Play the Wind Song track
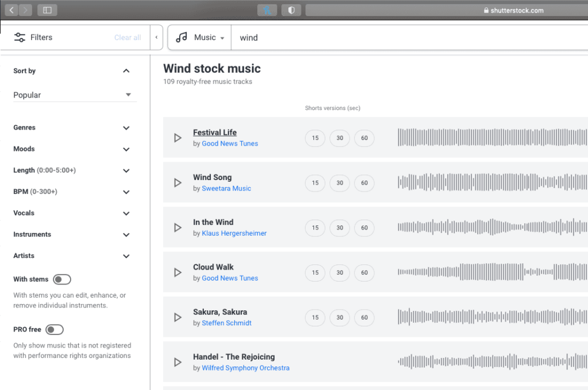 [178, 182]
